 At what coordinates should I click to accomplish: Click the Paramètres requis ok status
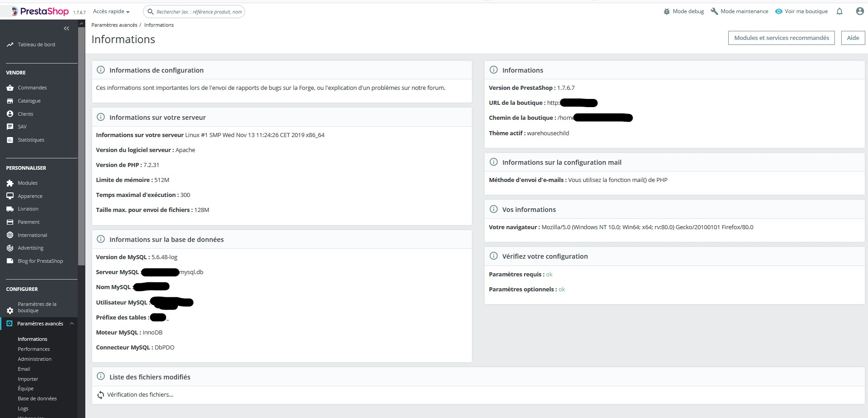pyautogui.click(x=549, y=274)
